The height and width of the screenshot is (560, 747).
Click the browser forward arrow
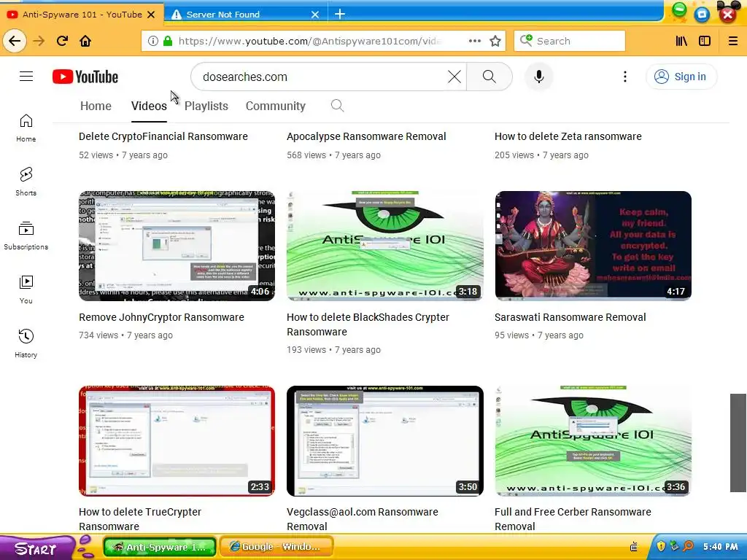pyautogui.click(x=39, y=41)
